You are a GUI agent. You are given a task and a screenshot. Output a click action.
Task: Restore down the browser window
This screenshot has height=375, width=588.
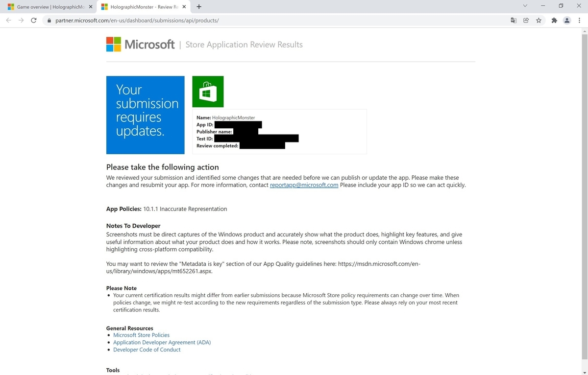[561, 6]
